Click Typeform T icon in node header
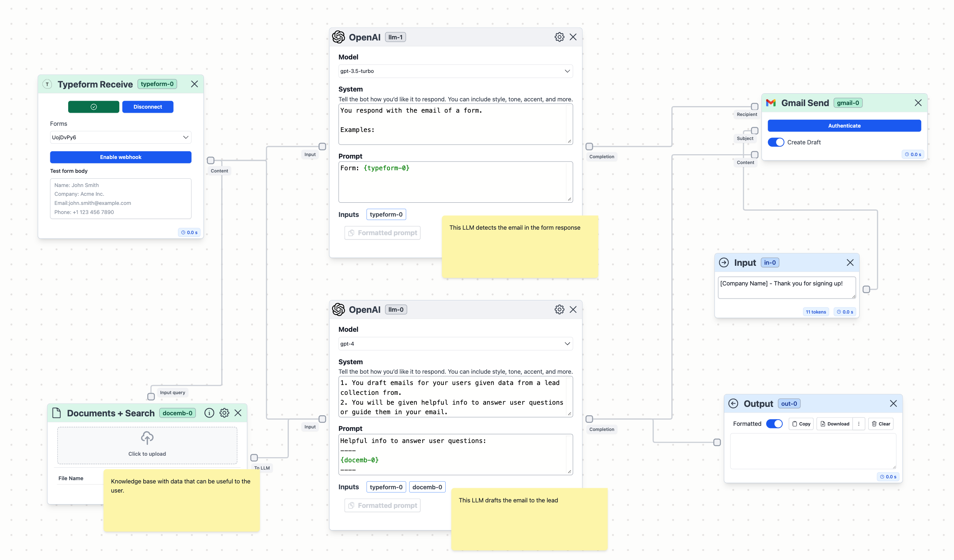This screenshot has width=954, height=560. coord(47,84)
